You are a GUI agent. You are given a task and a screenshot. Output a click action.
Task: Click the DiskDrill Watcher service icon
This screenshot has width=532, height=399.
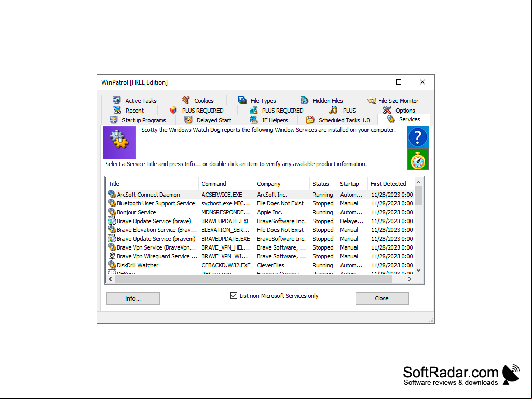coord(112,265)
